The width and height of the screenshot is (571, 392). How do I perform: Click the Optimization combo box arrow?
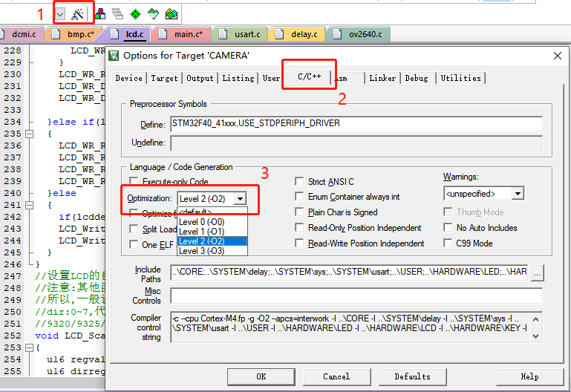click(x=240, y=199)
